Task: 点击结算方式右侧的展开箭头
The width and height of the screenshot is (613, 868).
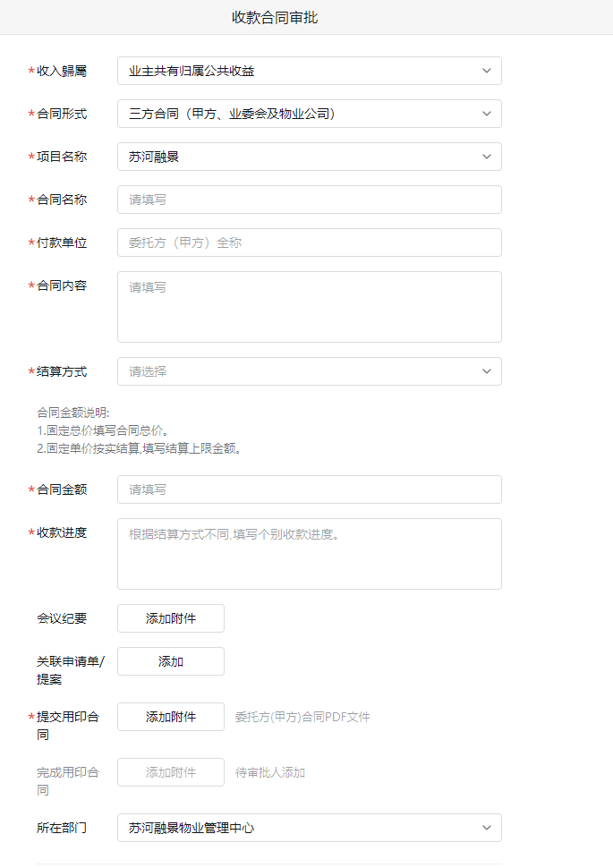Action: (x=486, y=371)
